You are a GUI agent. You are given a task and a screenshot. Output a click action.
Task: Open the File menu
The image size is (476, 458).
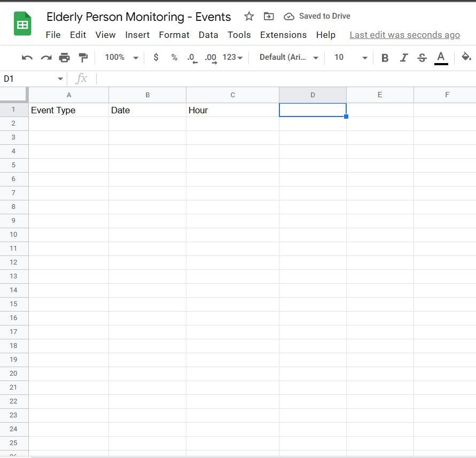pos(53,35)
